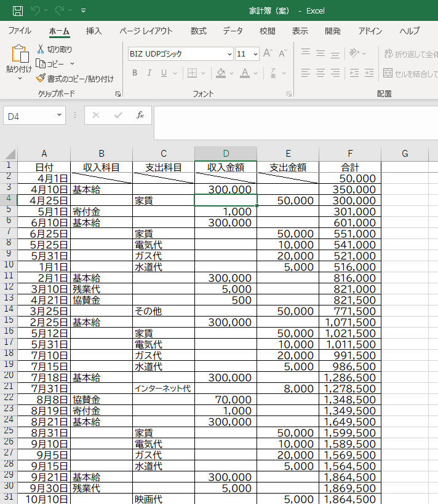Toggle bold formatting
Image resolution: width=438 pixels, height=504 pixels.
[x=135, y=73]
